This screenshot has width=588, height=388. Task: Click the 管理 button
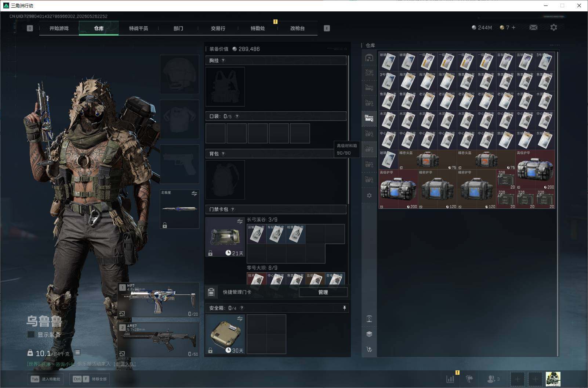323,292
